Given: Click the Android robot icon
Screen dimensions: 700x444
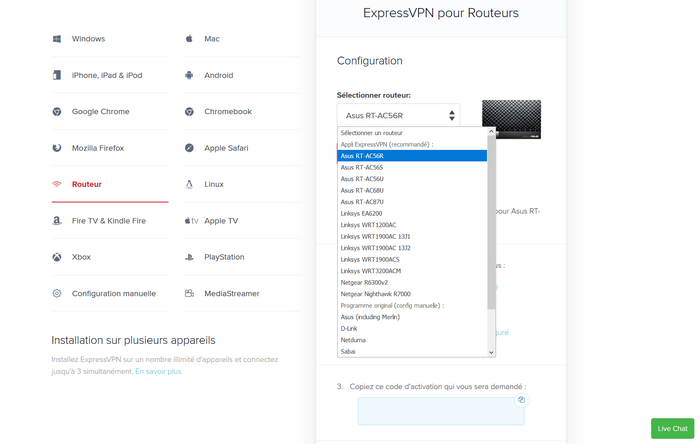Looking at the screenshot, I should 189,75.
